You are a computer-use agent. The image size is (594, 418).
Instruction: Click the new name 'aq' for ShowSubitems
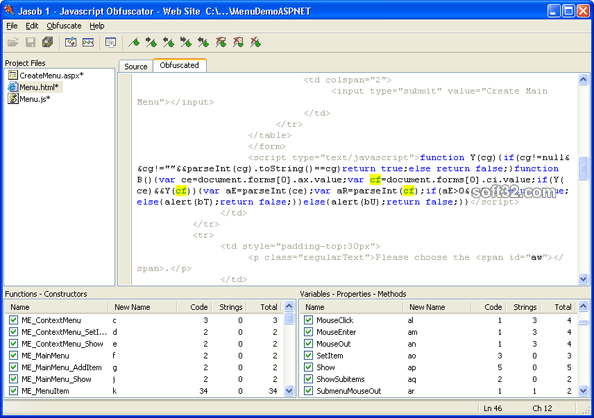(x=412, y=379)
